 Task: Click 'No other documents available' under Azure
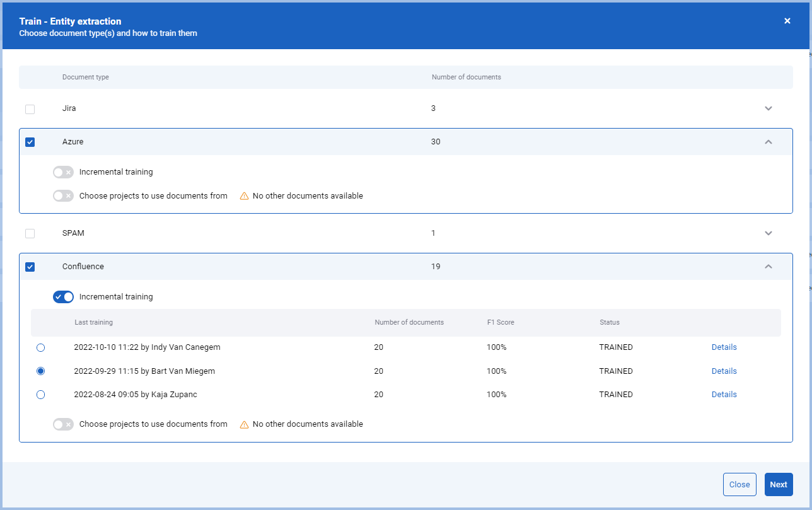(x=308, y=196)
